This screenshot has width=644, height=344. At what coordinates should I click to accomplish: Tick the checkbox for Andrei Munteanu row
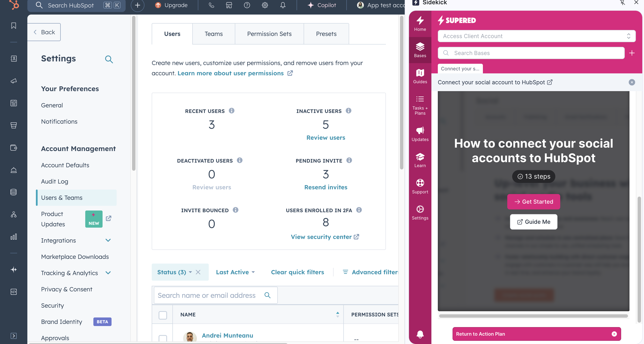click(x=163, y=338)
